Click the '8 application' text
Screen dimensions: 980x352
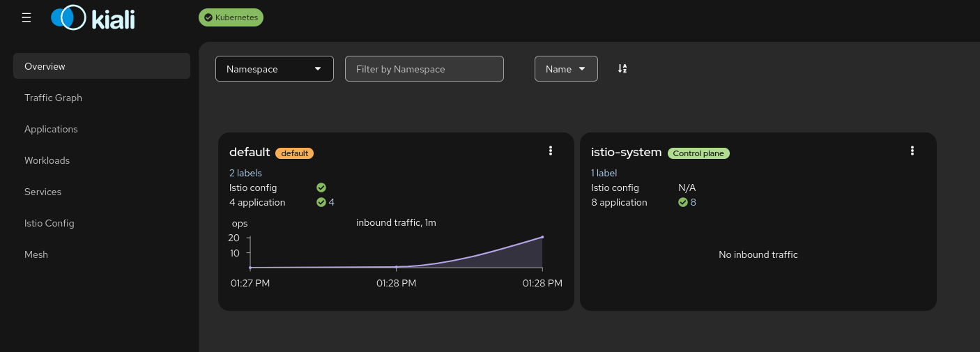click(x=619, y=202)
